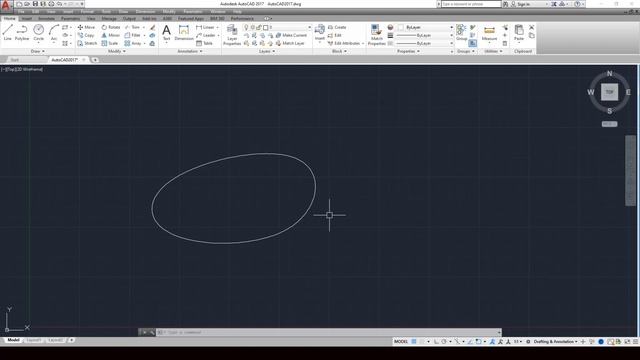Expand the Layers panel
Screen dimensions: 640x360
[x=267, y=51]
